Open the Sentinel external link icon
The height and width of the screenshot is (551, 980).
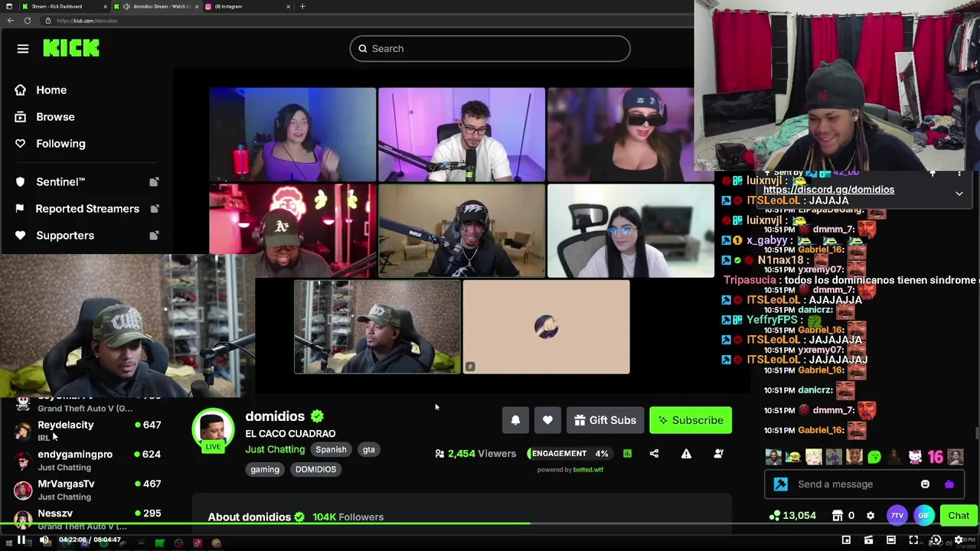[x=154, y=182]
